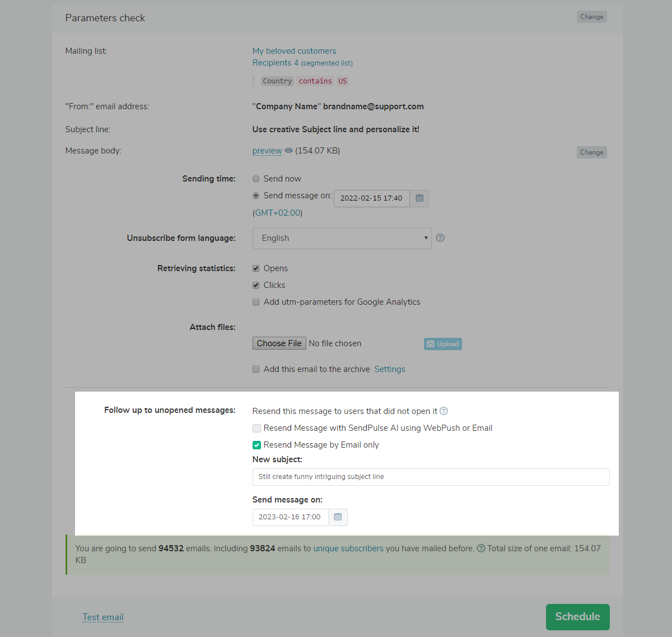Click help icon beside resend message description
This screenshot has height=637, width=672.
tap(444, 411)
